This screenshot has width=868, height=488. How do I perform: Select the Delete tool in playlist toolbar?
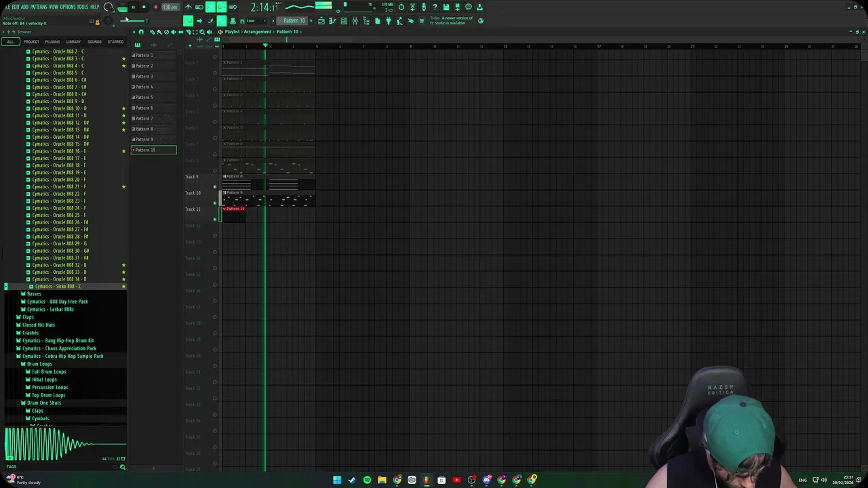pyautogui.click(x=166, y=32)
